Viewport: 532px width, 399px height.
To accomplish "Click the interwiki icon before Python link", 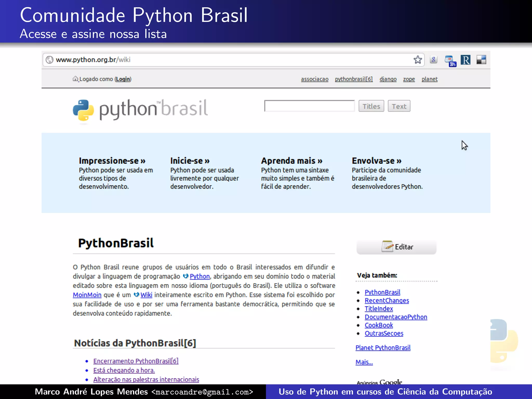I will (186, 276).
